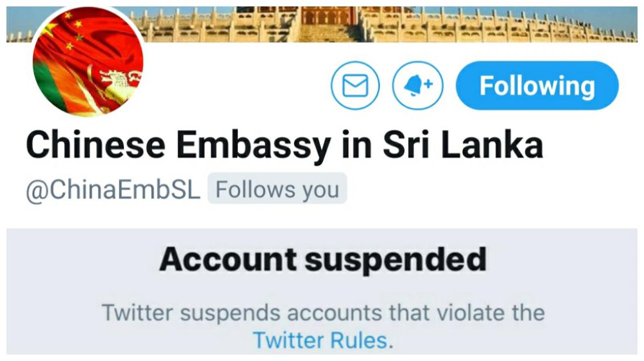Click Sri Lanka in the profile name

tap(463, 145)
